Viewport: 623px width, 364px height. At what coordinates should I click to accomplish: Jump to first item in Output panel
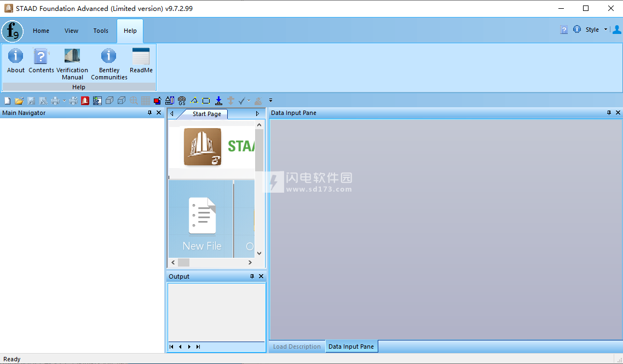coord(171,347)
